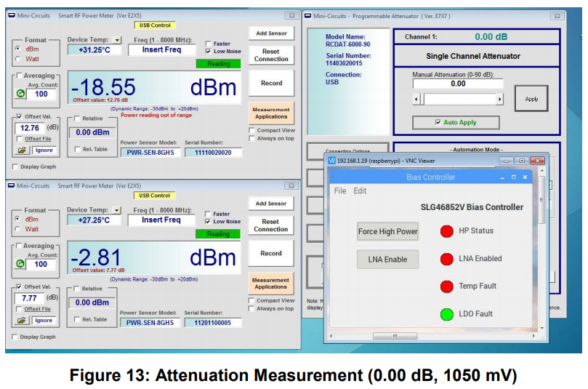Click the Temp Fault red indicator
The image size is (588, 389).
[x=446, y=286]
